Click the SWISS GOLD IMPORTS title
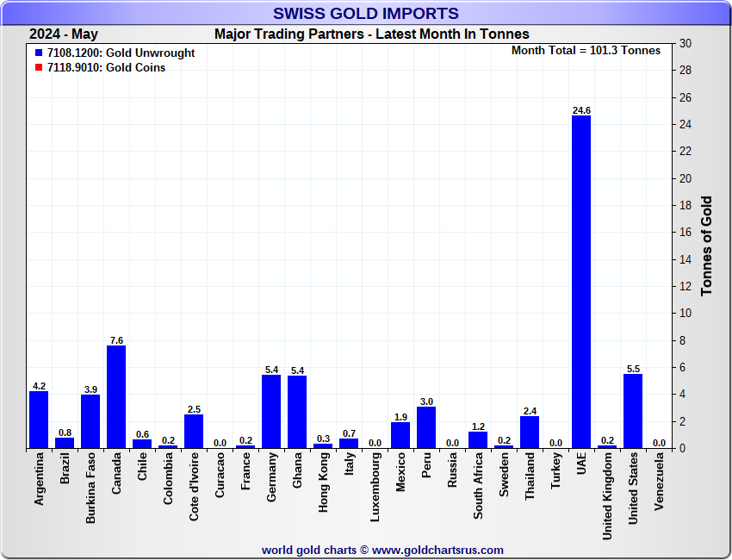 click(x=366, y=14)
